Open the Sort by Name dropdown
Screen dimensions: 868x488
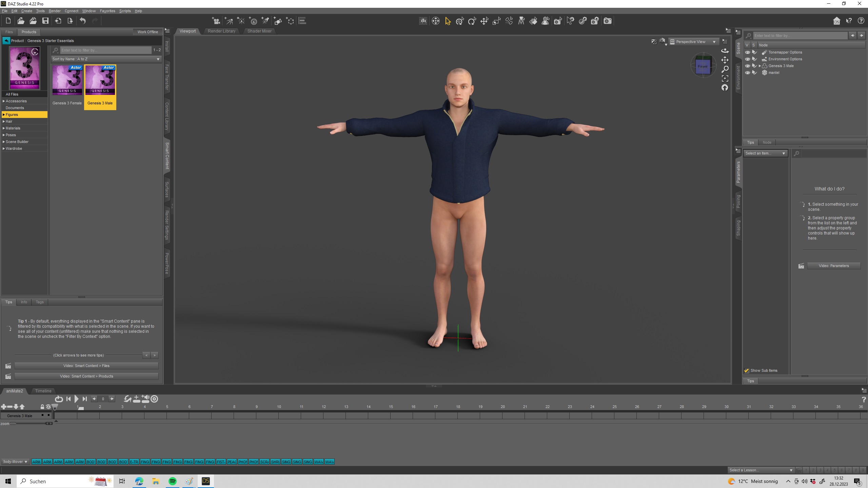(106, 59)
